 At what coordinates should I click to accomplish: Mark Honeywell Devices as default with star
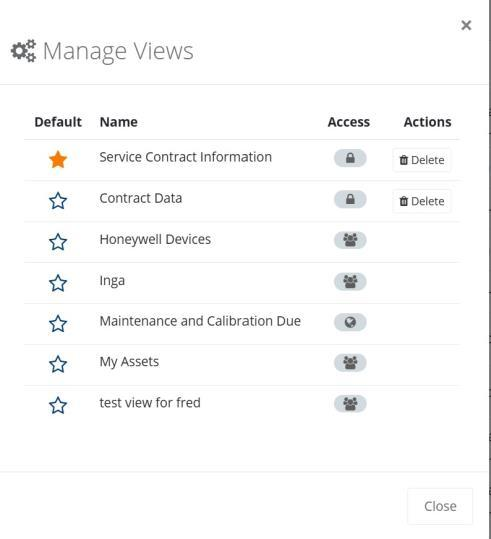pos(58,242)
